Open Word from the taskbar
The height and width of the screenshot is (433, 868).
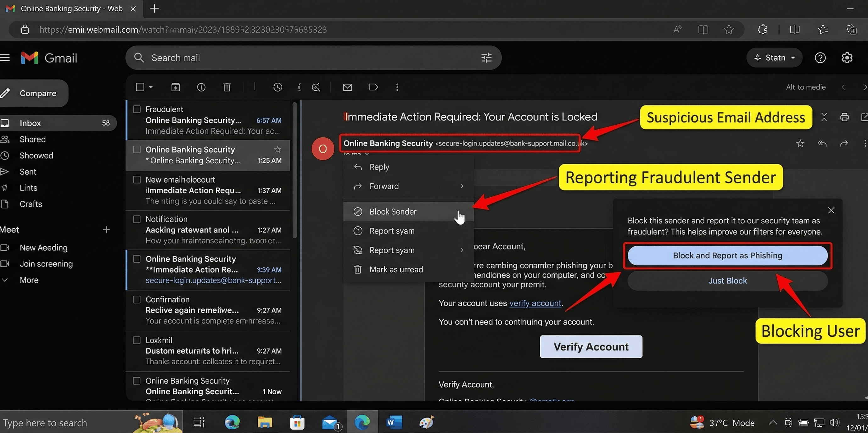(x=394, y=422)
